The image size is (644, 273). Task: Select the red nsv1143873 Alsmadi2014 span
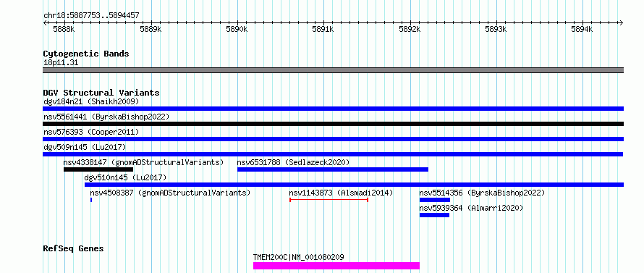coord(329,200)
